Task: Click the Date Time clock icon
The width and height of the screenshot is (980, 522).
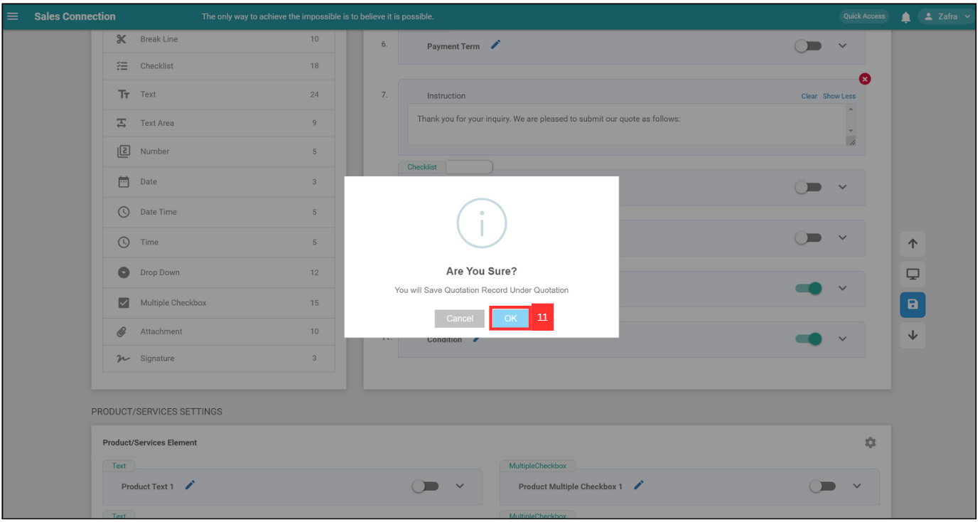Action: tap(124, 212)
